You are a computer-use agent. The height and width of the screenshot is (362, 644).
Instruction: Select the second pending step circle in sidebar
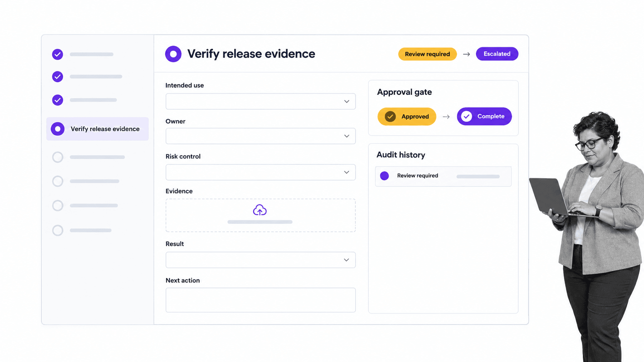[x=58, y=181]
